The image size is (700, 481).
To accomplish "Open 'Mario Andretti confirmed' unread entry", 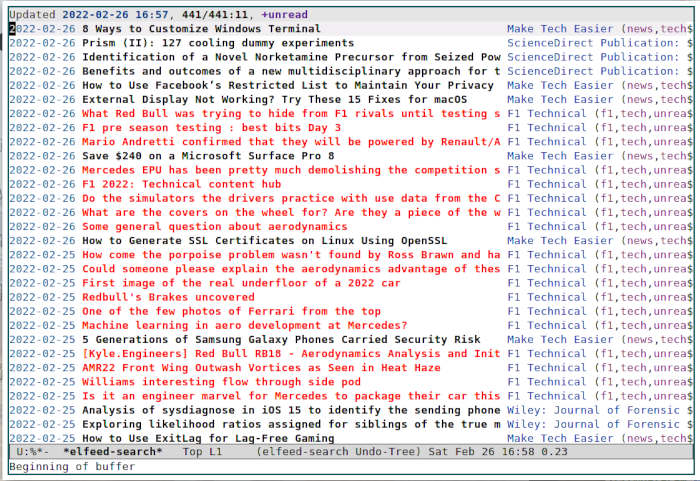I will [x=291, y=142].
